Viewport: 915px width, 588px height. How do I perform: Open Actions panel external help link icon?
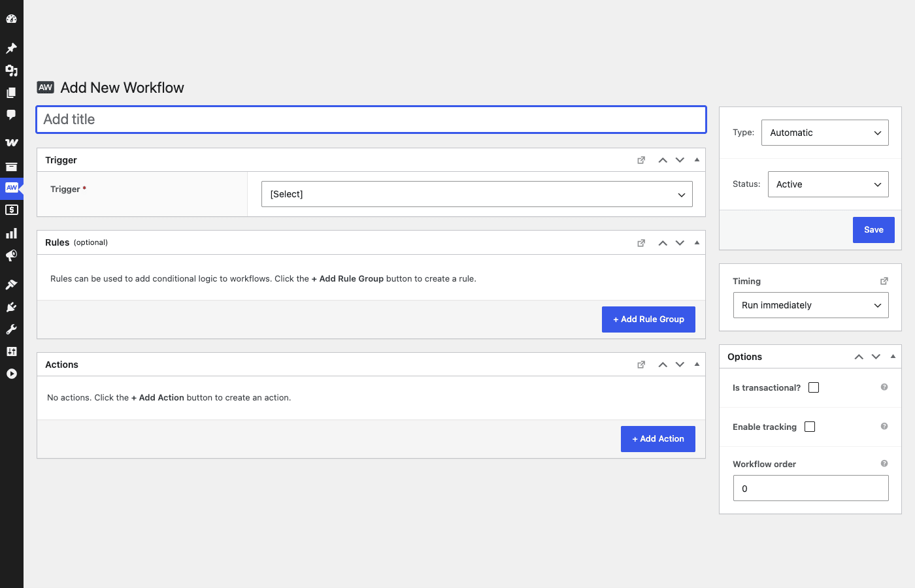click(x=641, y=365)
